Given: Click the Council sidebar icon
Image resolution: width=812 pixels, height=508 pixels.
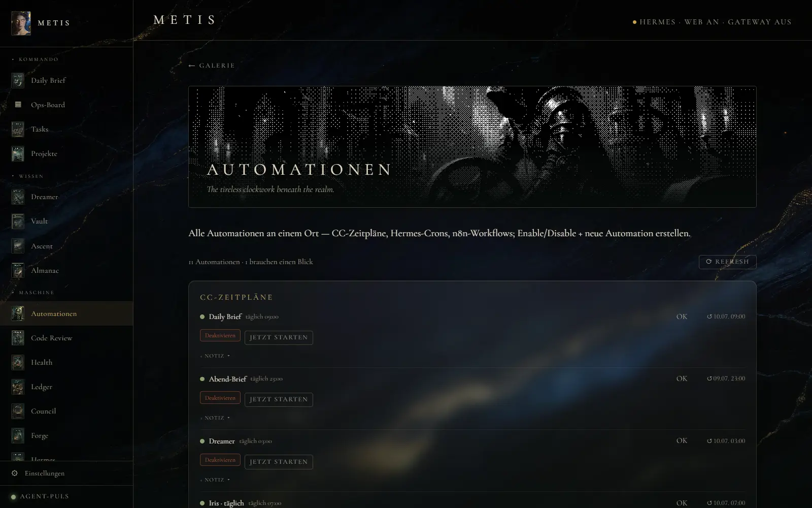Looking at the screenshot, I should [x=18, y=411].
